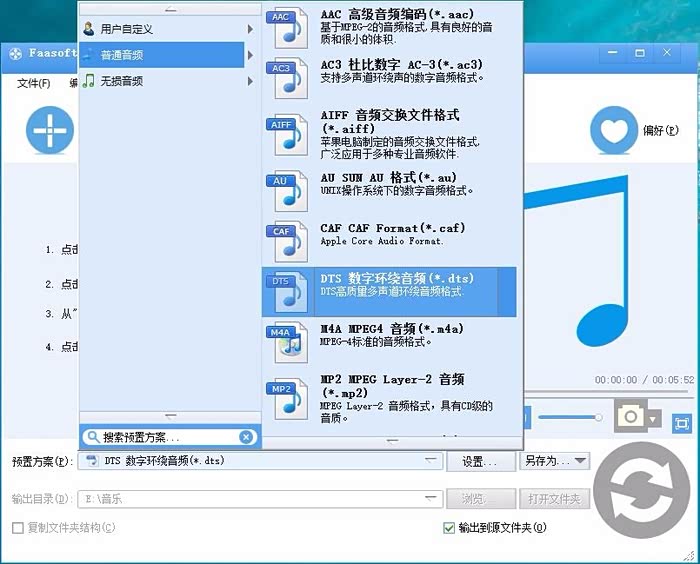Click the add file plus icon

(50, 130)
